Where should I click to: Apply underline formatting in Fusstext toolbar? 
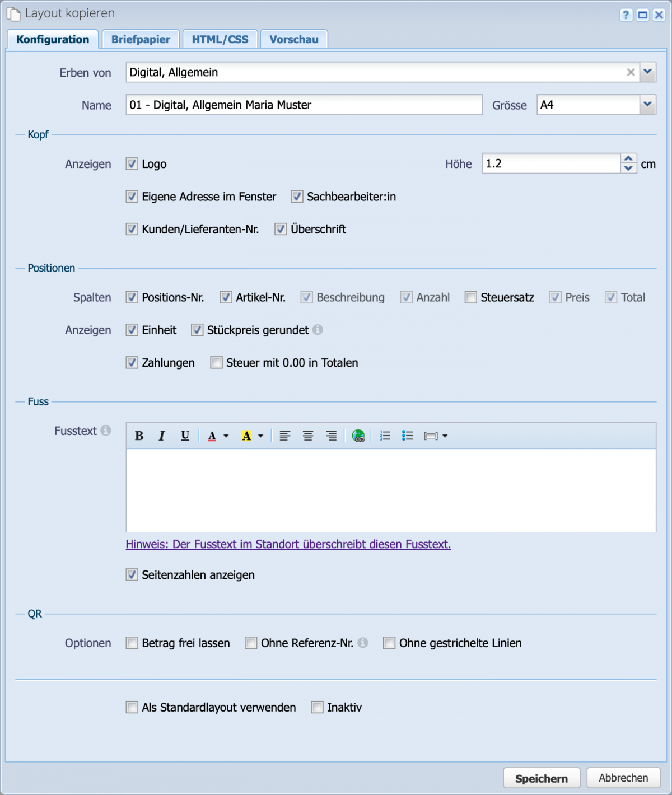(x=185, y=436)
